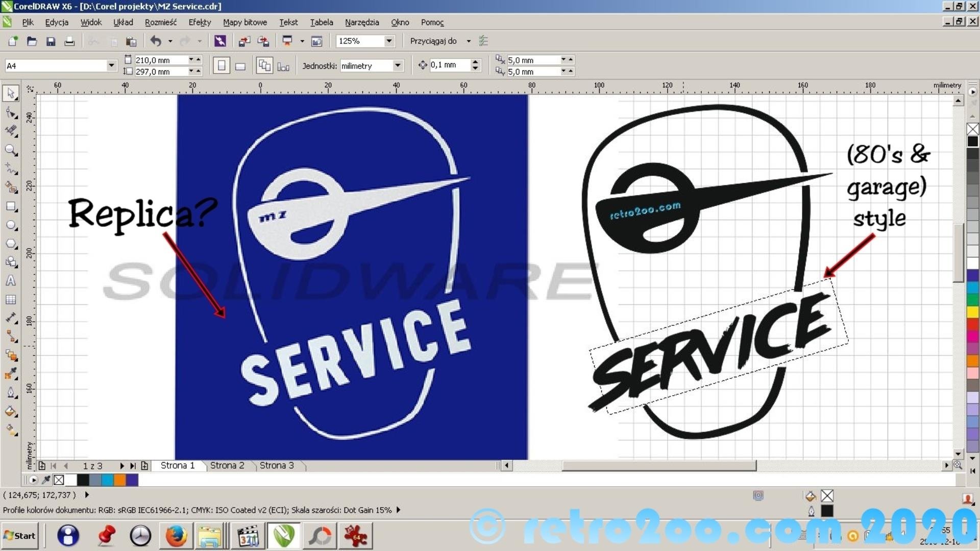Switch page to landscape orientation
The width and height of the screenshot is (980, 551).
240,66
